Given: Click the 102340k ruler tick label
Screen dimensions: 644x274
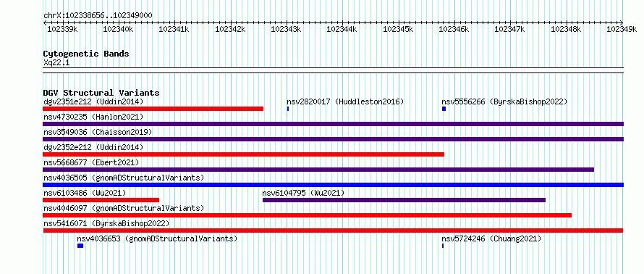Looking at the screenshot, I should [118, 29].
